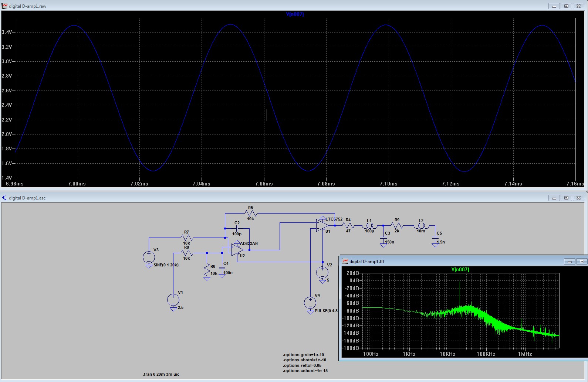588x382 pixels.
Task: Click the 7.10ms time axis label
Action: coord(389,184)
